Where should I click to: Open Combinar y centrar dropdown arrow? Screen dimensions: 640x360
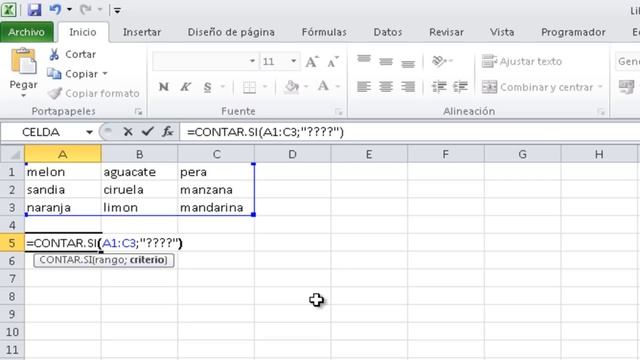point(600,87)
